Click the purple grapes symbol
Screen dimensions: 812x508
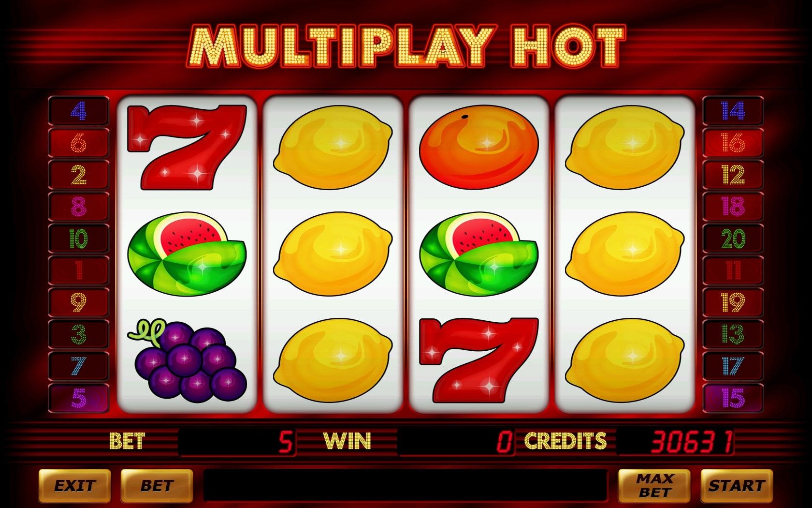pos(187,360)
